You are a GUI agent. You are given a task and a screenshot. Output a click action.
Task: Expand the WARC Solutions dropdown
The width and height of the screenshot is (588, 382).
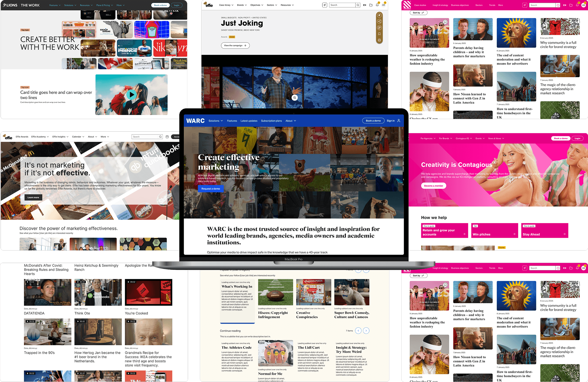pos(216,121)
